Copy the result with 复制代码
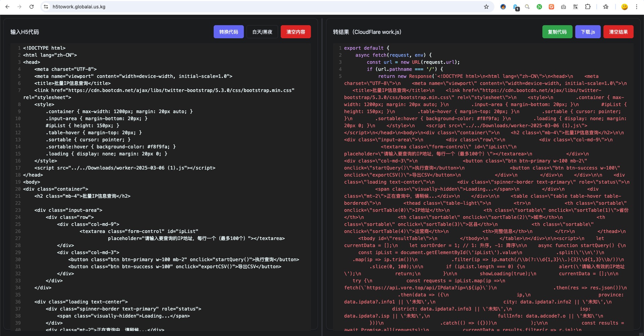The height and width of the screenshot is (336, 644). point(557,32)
